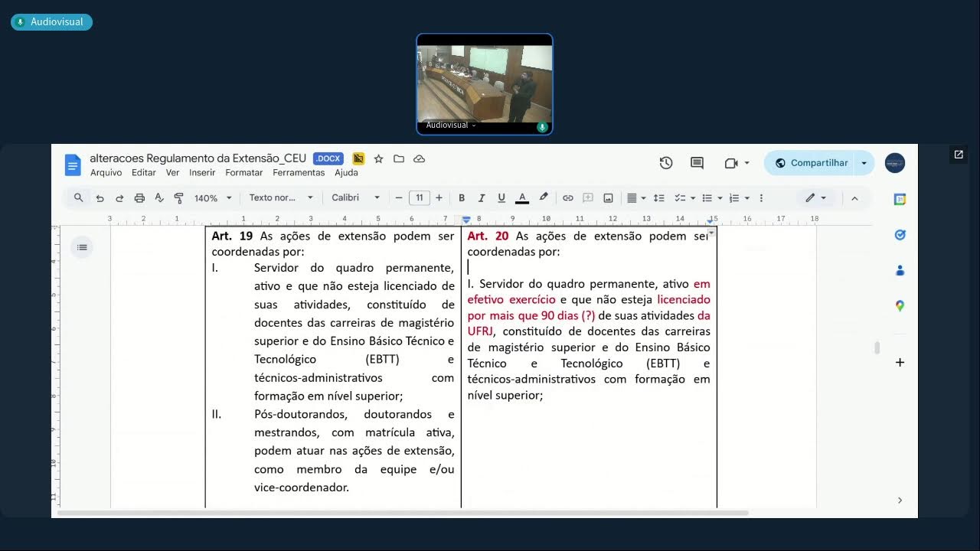980x551 pixels.
Task: Open line and paragraph spacing options
Action: click(658, 197)
